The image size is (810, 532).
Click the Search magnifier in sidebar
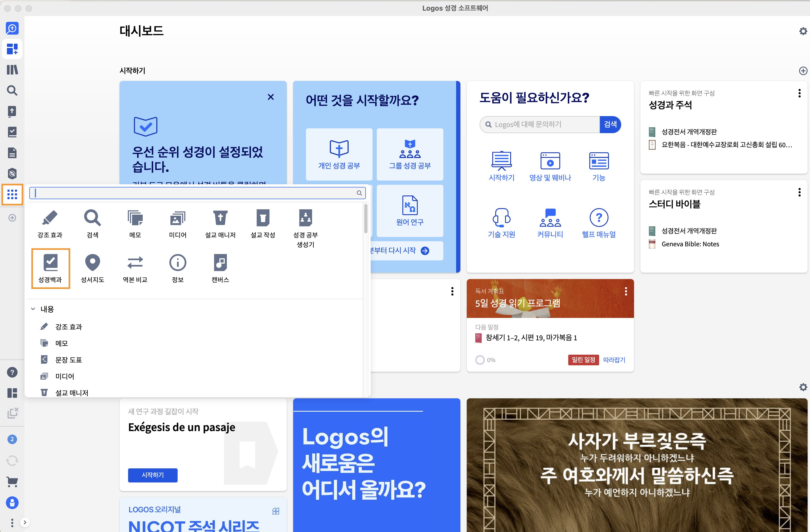12,90
